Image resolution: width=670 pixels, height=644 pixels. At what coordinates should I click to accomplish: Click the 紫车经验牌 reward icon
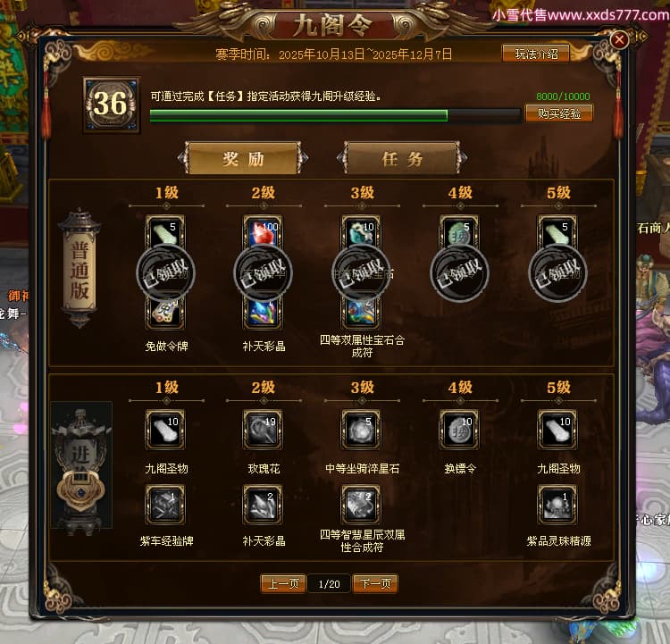pyautogui.click(x=165, y=505)
